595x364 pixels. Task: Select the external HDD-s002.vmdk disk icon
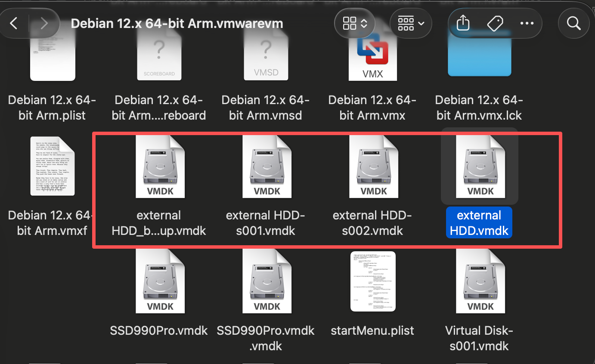click(x=374, y=167)
